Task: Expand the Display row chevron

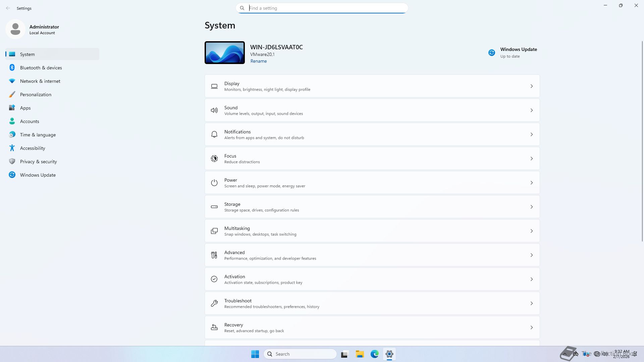Action: click(531, 86)
